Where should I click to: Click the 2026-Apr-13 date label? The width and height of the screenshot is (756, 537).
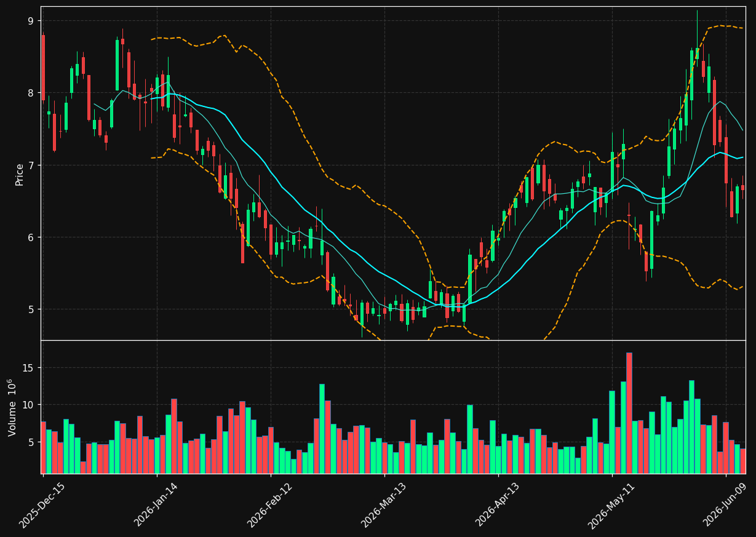pos(498,506)
